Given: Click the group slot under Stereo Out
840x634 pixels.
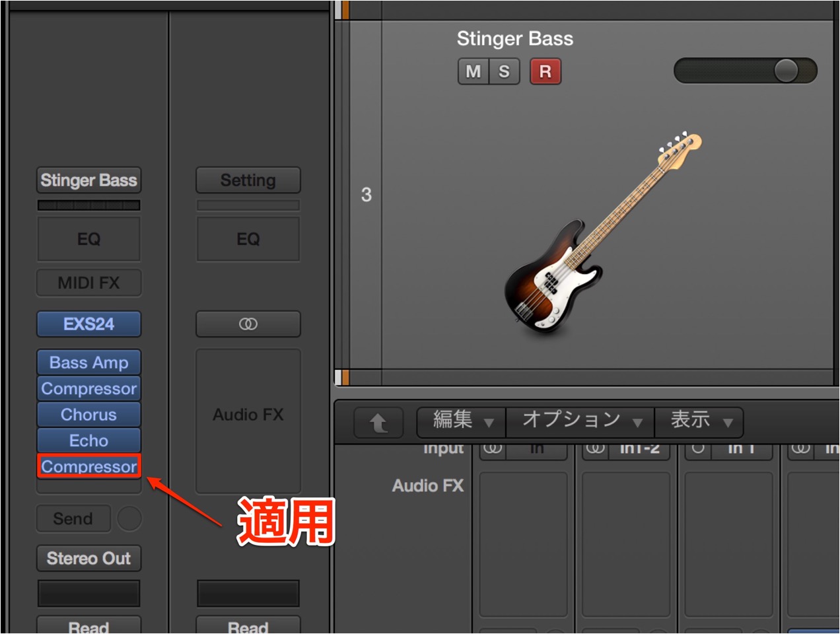Looking at the screenshot, I should (88, 594).
